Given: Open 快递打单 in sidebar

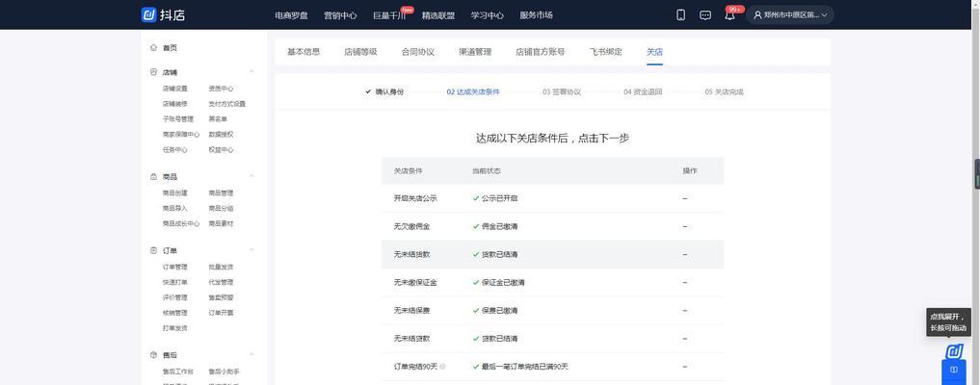Looking at the screenshot, I should click(175, 282).
